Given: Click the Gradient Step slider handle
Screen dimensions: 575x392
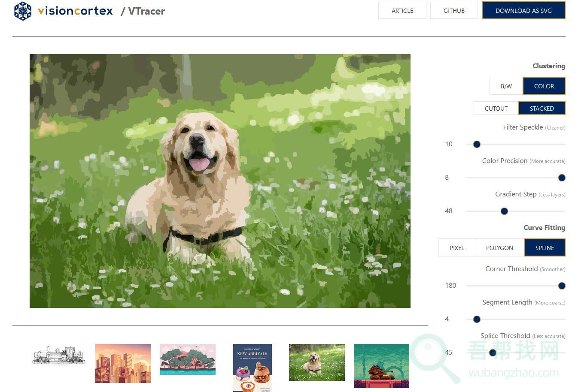Looking at the screenshot, I should click(x=505, y=211).
